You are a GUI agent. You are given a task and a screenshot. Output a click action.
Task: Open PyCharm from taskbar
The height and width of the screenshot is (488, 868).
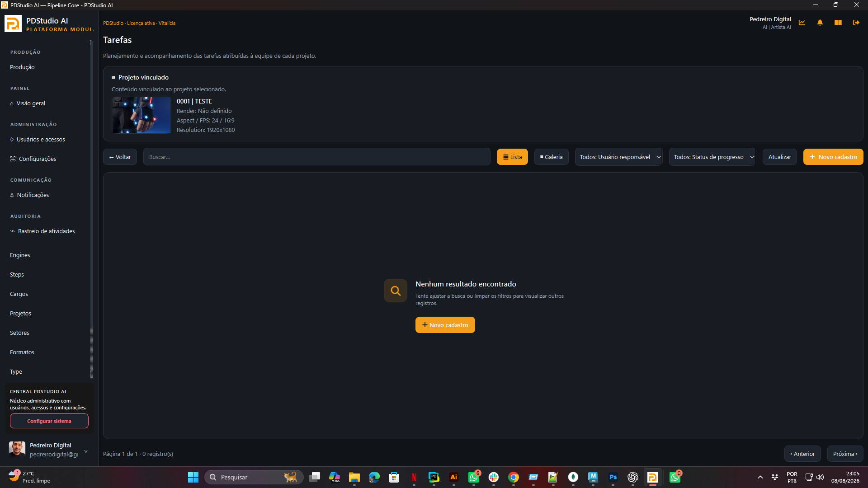pyautogui.click(x=434, y=477)
